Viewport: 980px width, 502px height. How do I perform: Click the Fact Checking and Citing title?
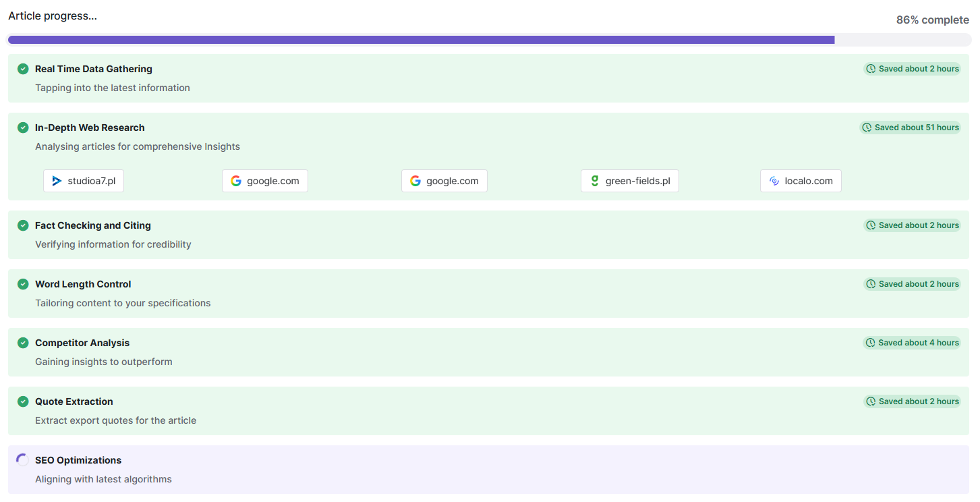pos(93,225)
